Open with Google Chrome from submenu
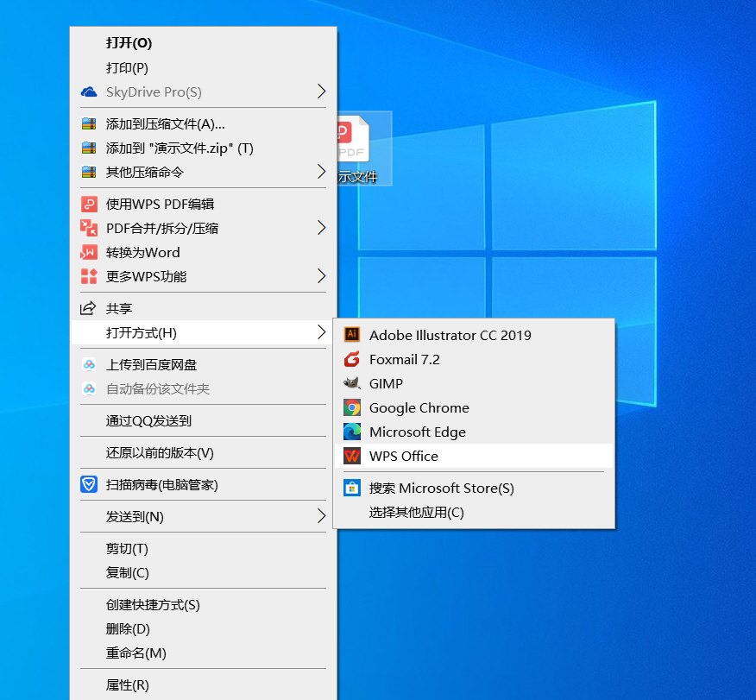 (474, 407)
